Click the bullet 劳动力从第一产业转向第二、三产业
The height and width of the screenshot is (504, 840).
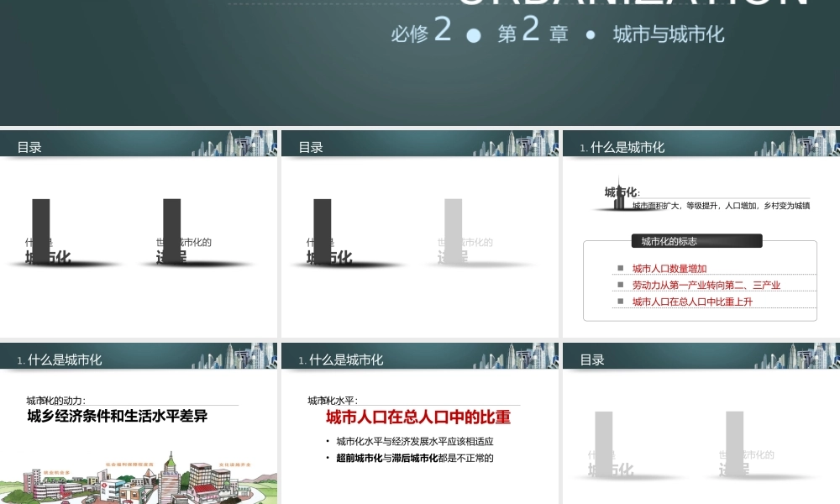click(706, 285)
